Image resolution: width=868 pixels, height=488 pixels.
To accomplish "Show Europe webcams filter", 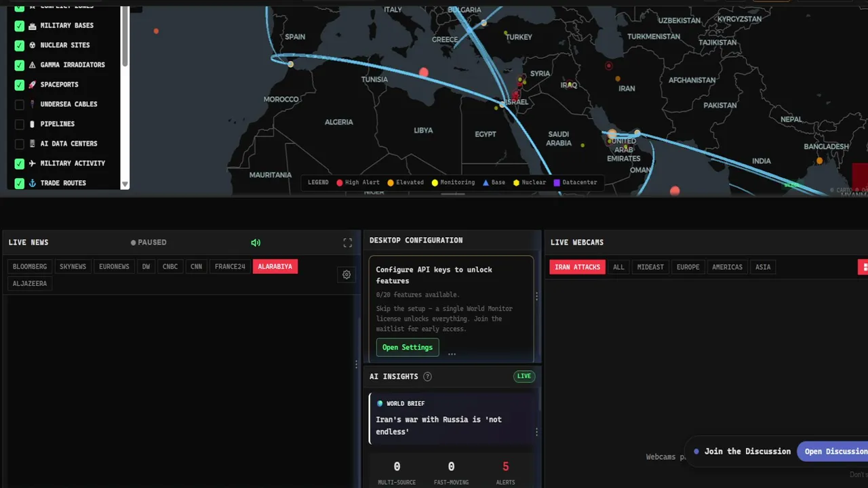I will pos(688,267).
